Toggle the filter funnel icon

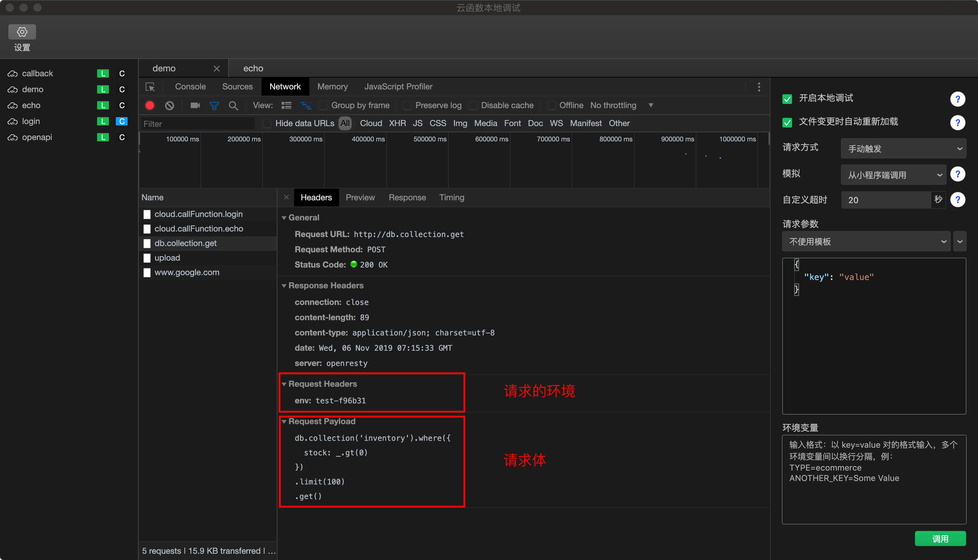click(214, 105)
